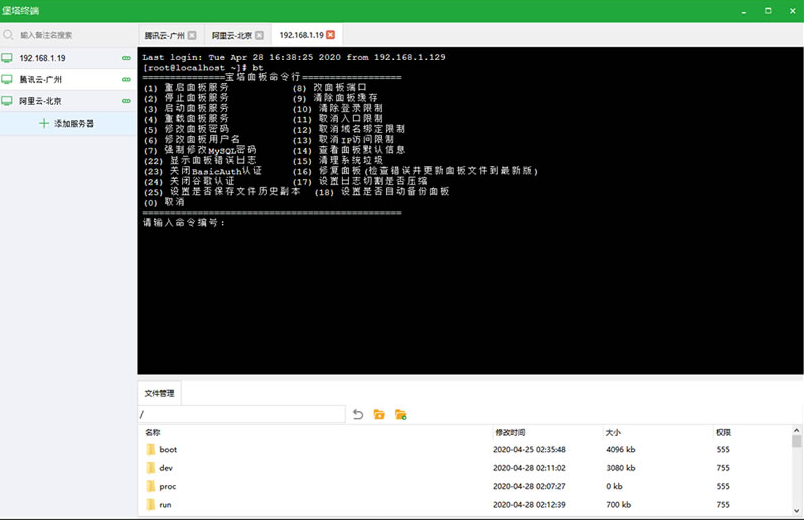Click the server name search field
804x520 pixels.
tap(70, 35)
